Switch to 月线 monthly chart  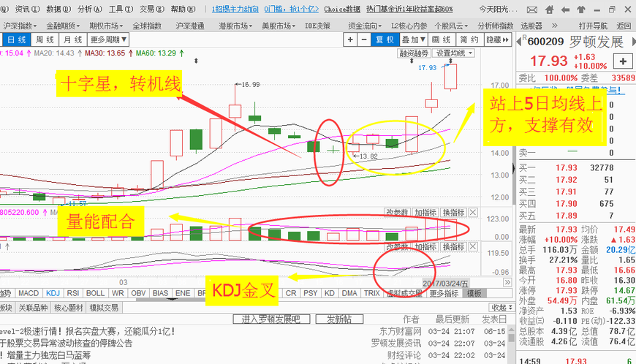point(72,39)
